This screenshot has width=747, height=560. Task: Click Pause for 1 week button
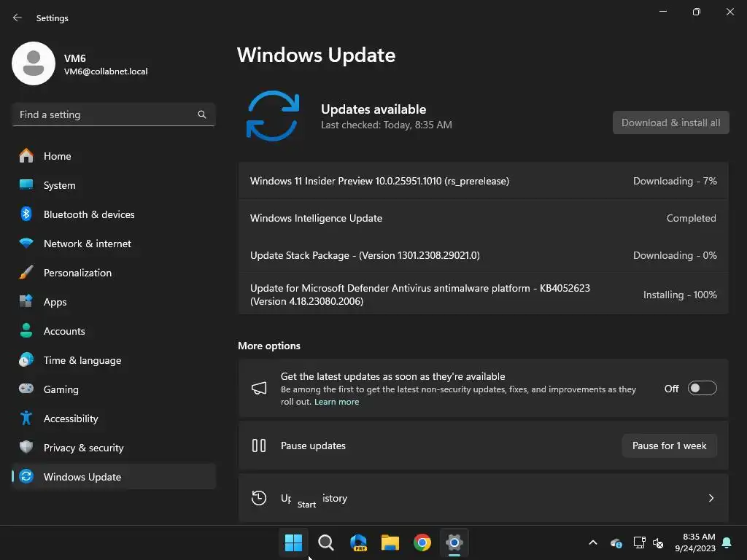(670, 446)
